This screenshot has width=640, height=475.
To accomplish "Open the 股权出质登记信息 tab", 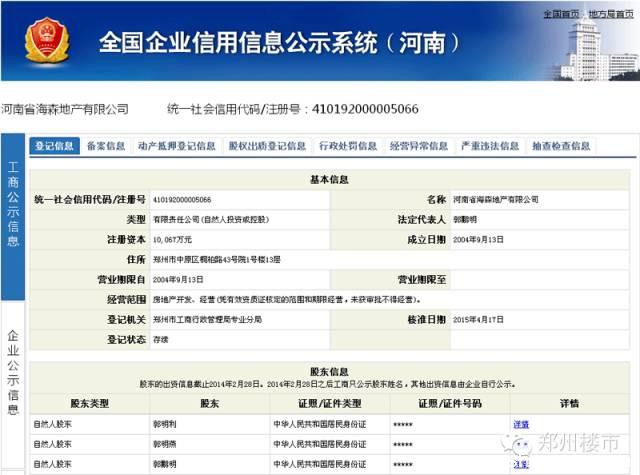I will pos(267,146).
